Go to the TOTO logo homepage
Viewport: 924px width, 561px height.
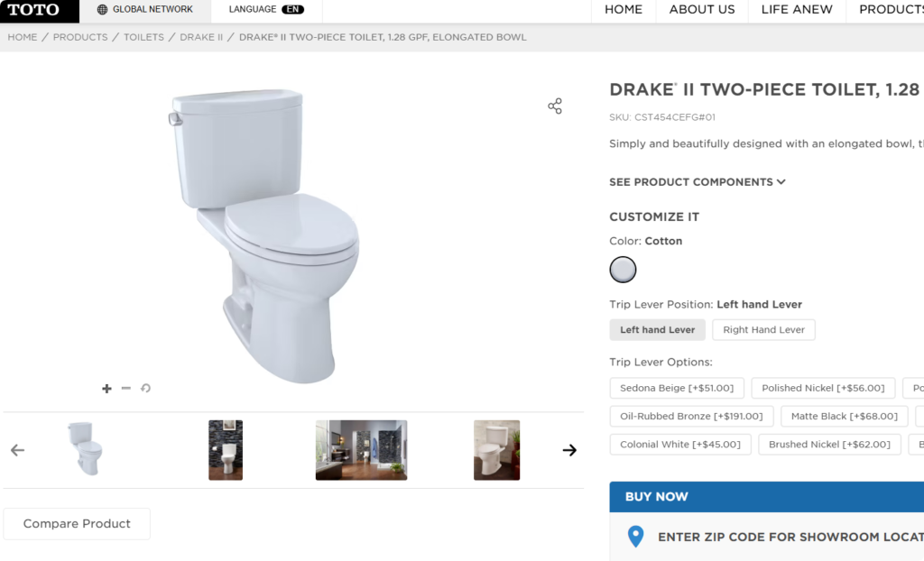click(33, 10)
